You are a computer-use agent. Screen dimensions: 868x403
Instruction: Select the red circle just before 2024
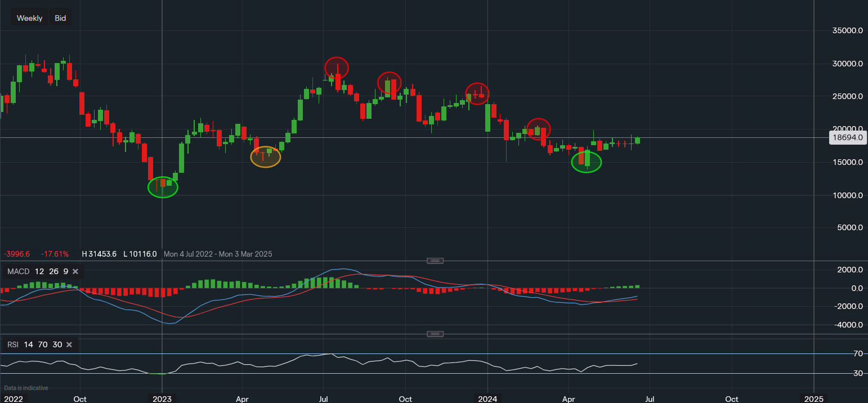point(477,93)
